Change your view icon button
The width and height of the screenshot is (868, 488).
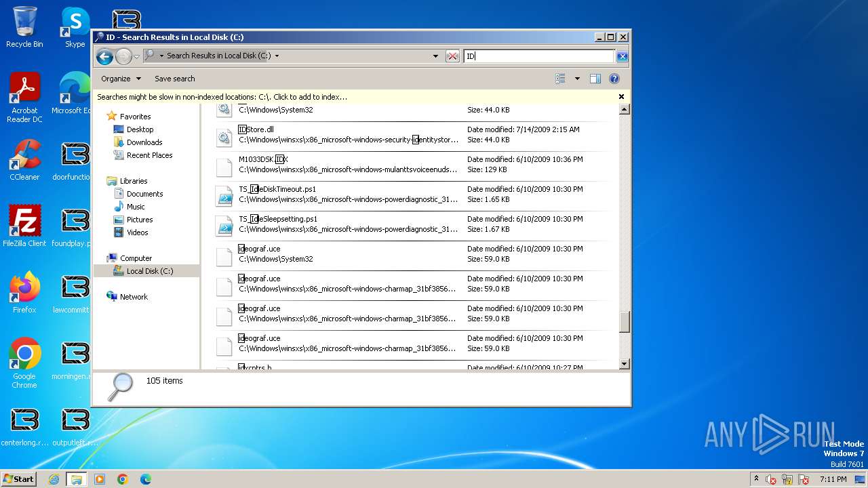coord(560,79)
